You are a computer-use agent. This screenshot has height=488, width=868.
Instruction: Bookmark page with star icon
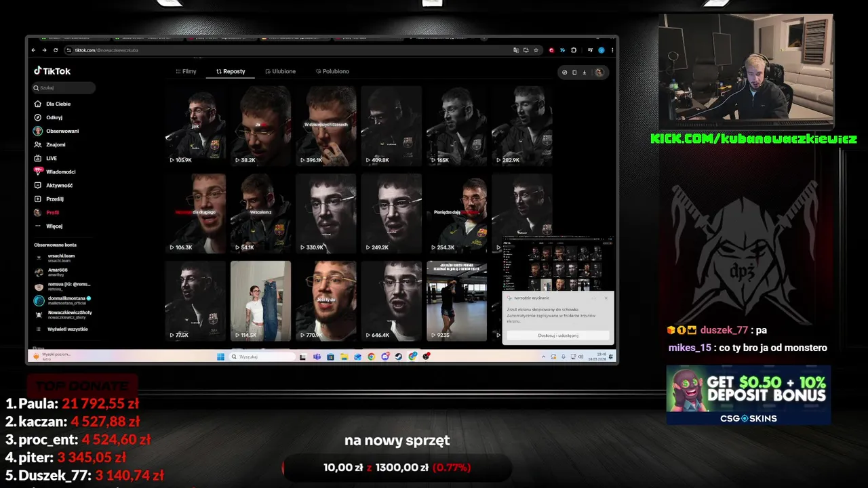click(x=536, y=50)
